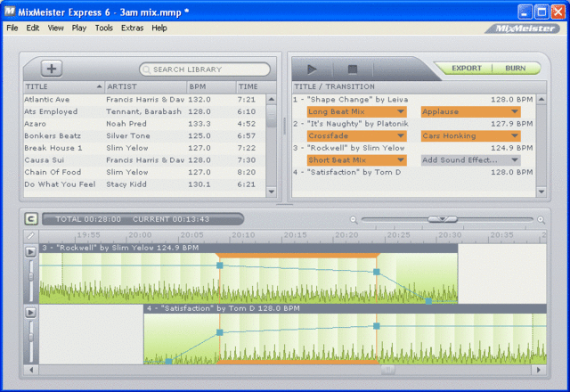Play the Rockwell track in timeline
This screenshot has height=392, width=570.
(x=31, y=251)
